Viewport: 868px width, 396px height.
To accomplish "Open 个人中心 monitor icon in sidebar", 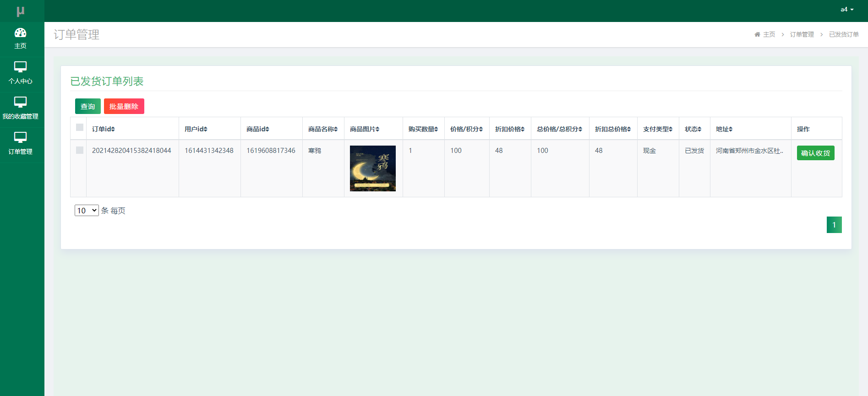I will (20, 67).
